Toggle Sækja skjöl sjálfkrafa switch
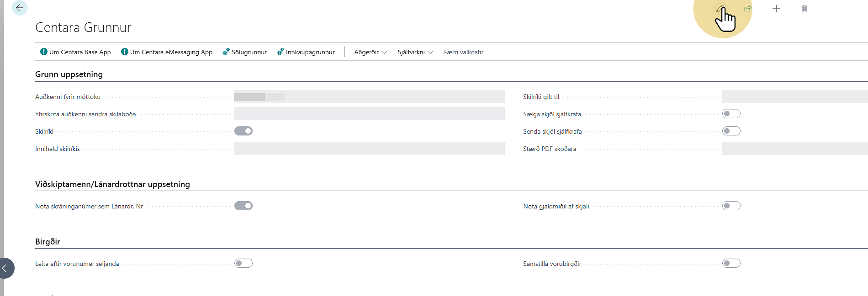 [731, 114]
